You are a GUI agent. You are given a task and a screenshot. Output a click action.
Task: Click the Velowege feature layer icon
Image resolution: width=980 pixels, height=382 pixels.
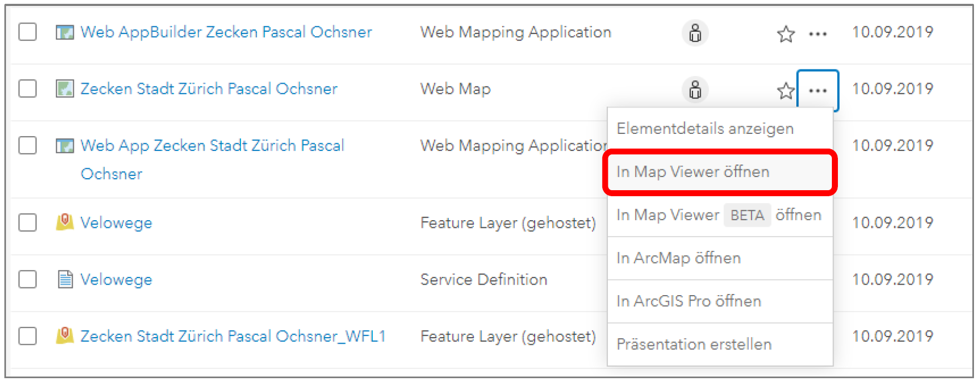pos(64,222)
